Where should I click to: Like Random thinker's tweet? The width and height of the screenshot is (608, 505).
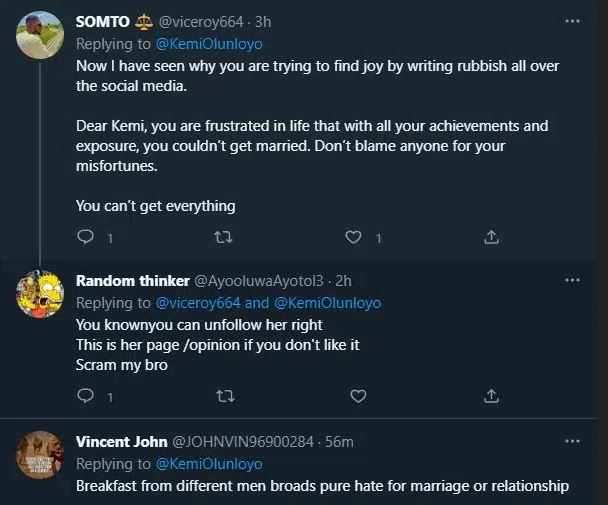click(353, 397)
